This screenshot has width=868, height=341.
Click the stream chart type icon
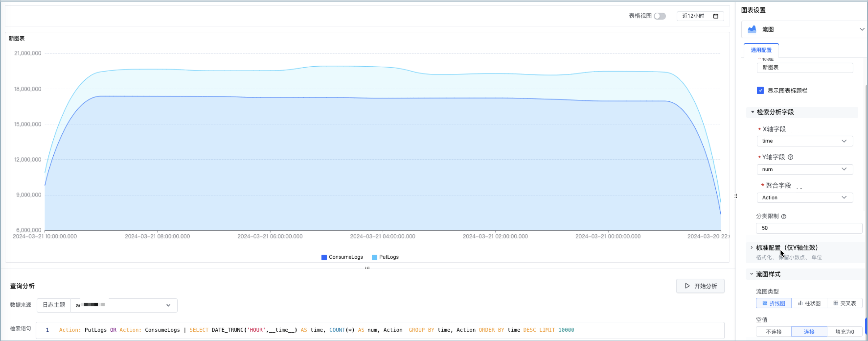click(752, 29)
